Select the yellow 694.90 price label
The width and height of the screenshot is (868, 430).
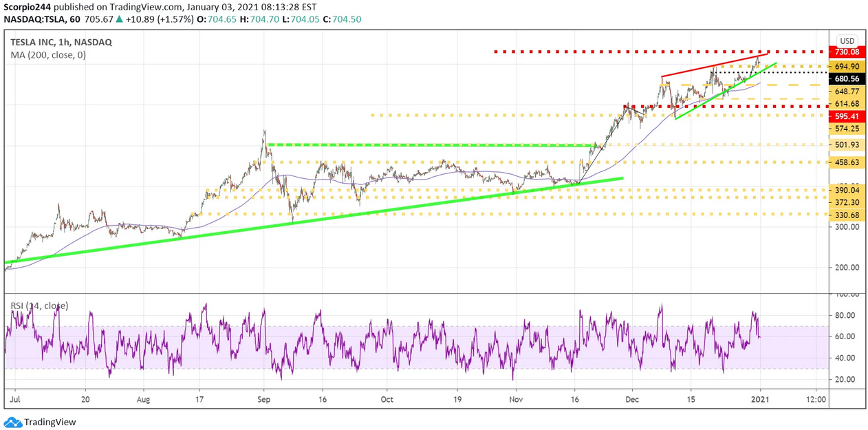847,66
